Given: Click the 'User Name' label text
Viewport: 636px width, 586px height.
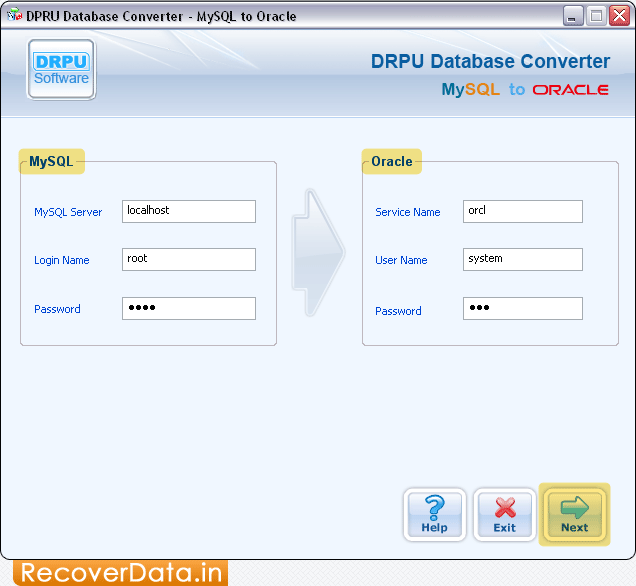Looking at the screenshot, I should (x=401, y=260).
